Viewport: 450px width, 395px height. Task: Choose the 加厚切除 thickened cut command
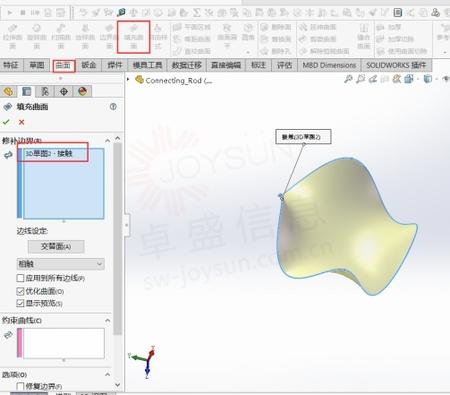click(x=395, y=39)
